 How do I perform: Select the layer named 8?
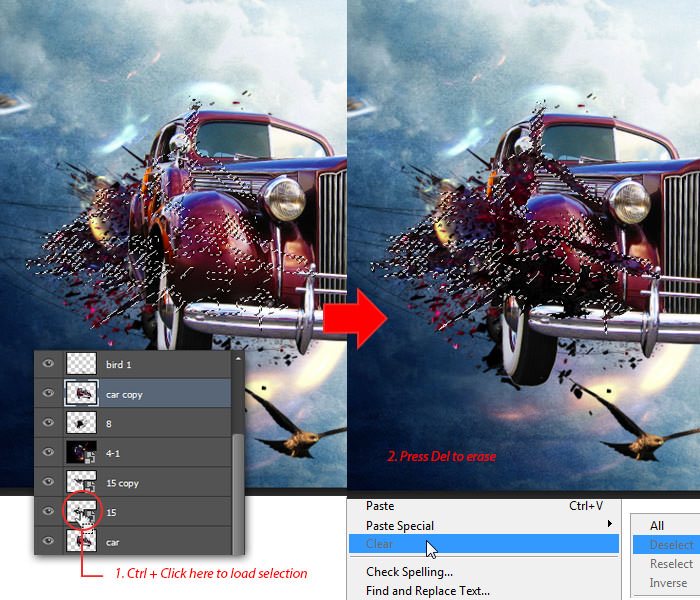(x=109, y=424)
